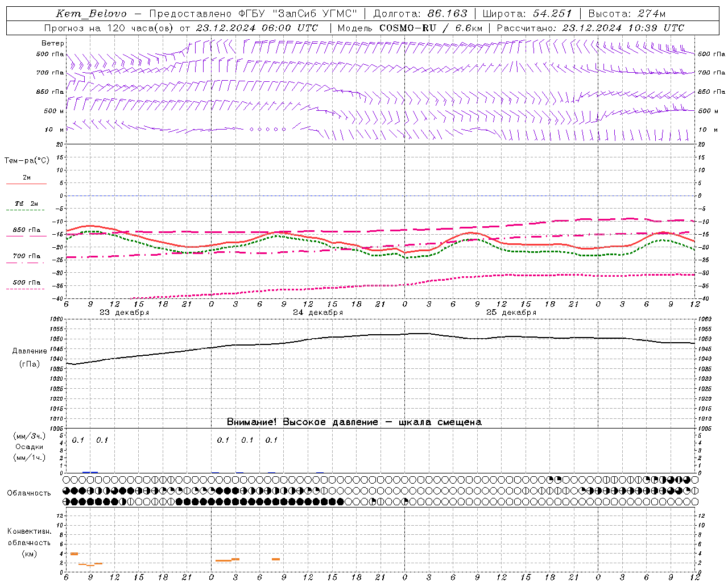Click the forecast start 23.12.2024 06:00 UTC
This screenshot has width=728, height=582.
click(257, 28)
